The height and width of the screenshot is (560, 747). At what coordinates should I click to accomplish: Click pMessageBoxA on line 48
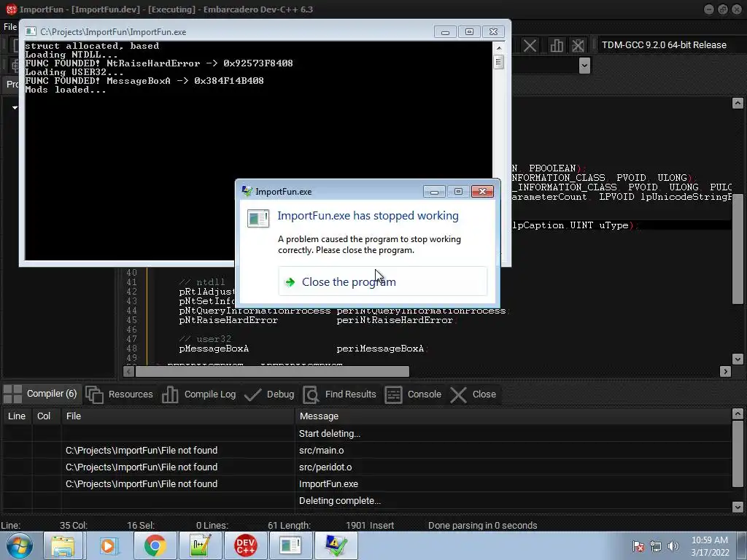(x=214, y=349)
